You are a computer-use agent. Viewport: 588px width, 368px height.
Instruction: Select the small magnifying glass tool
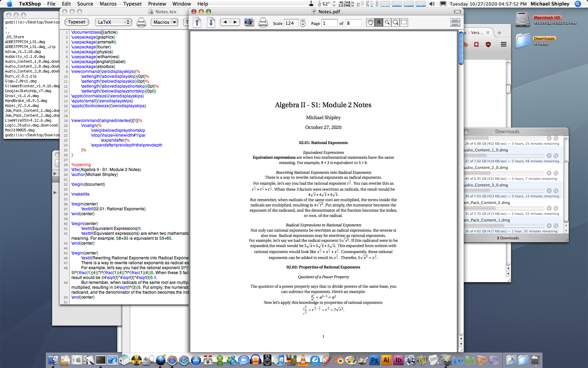pos(387,22)
